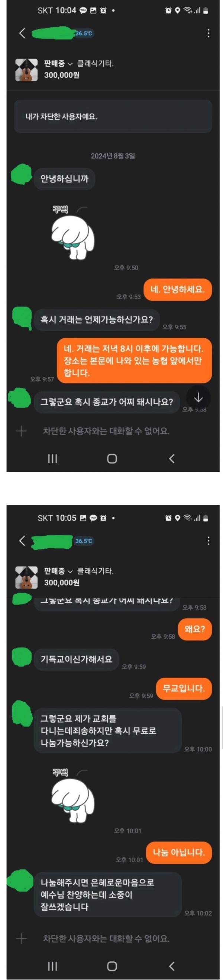Tap the 36.5°C manner temperature badge in the top chat

(84, 34)
